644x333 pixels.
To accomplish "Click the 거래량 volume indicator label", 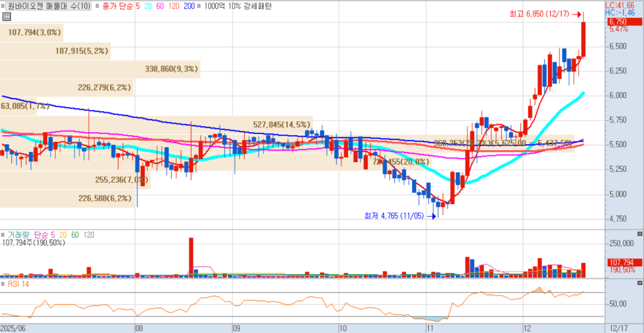I will point(19,235).
